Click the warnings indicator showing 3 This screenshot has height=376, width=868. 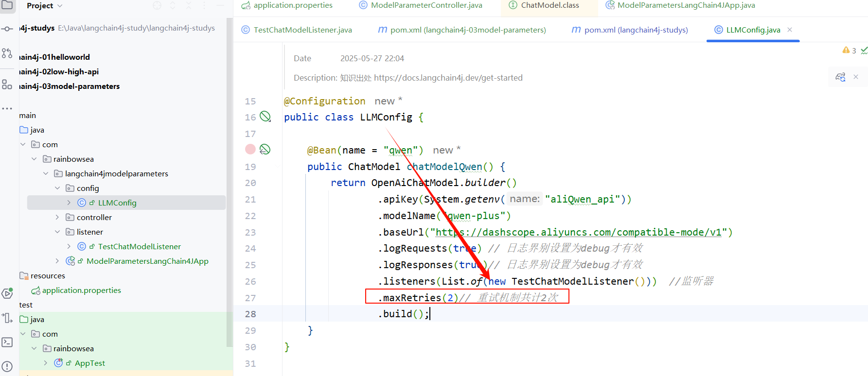click(849, 51)
